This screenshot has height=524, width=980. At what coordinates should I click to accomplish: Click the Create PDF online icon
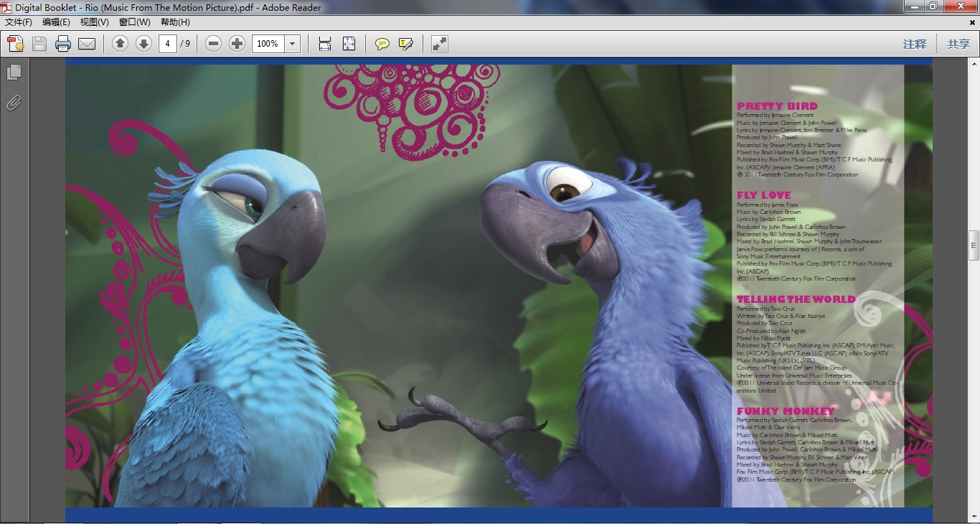tap(16, 44)
